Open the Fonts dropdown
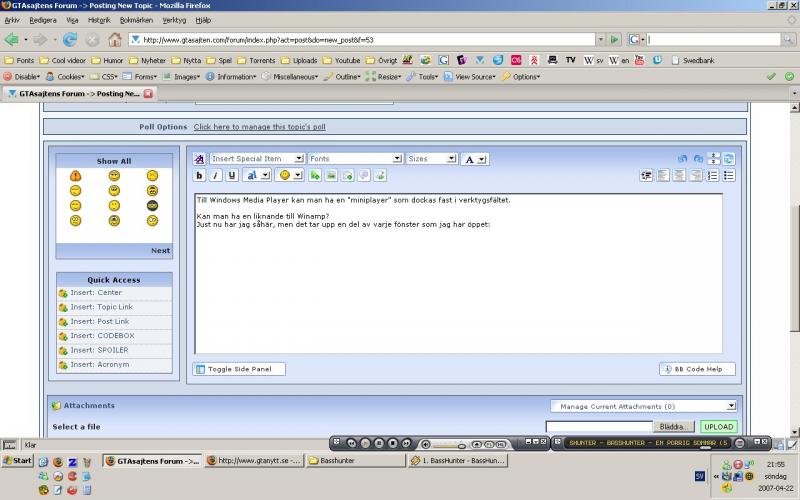This screenshot has height=500, width=800. pyautogui.click(x=355, y=159)
